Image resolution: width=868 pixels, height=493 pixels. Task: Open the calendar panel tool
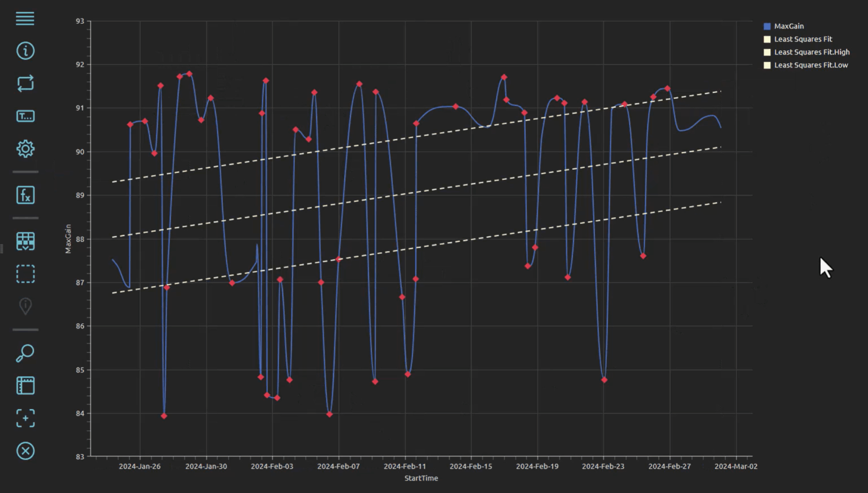[25, 385]
